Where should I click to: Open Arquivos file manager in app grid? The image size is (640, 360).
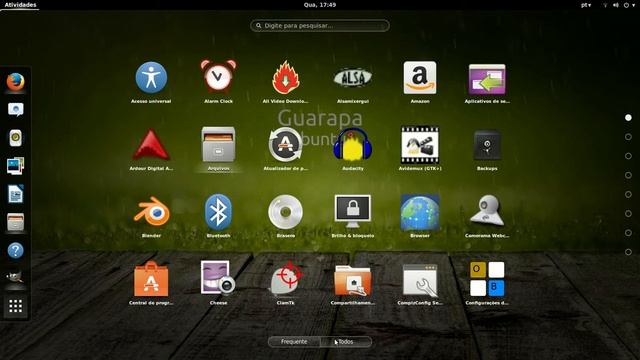click(x=218, y=144)
